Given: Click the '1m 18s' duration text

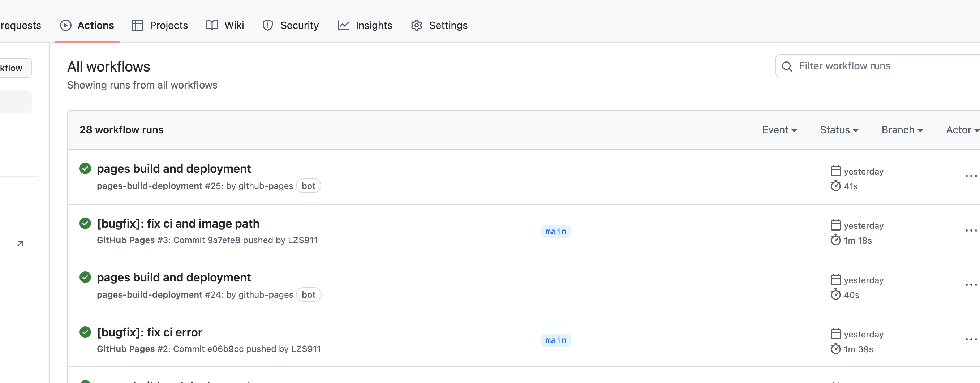Looking at the screenshot, I should click(x=858, y=240).
